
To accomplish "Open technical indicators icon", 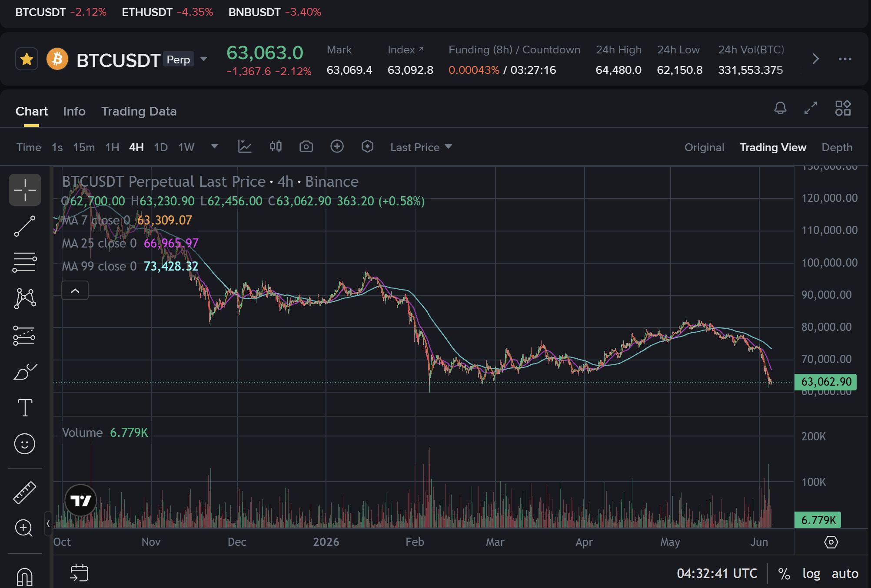I will point(245,147).
